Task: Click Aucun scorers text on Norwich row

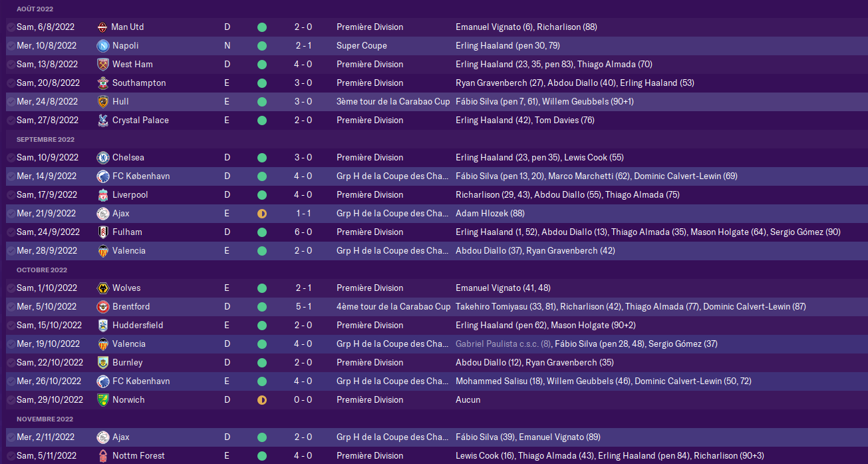Action: tap(468, 400)
